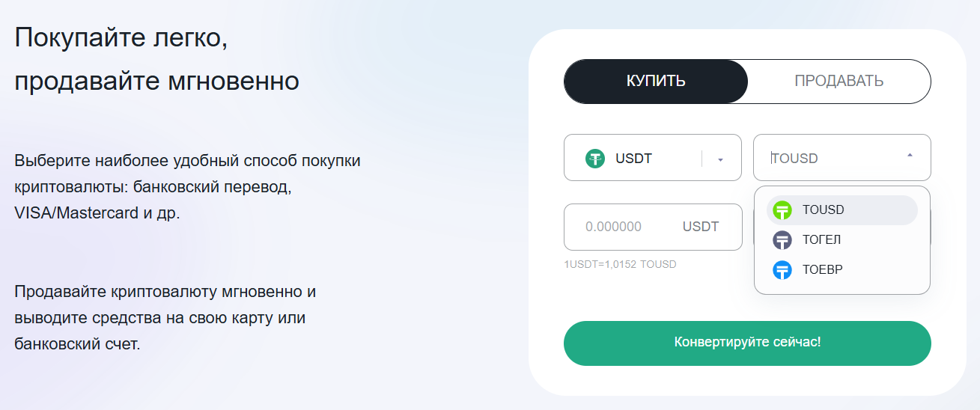Click into the TOUSD search field
The image size is (980, 410).
point(824,159)
